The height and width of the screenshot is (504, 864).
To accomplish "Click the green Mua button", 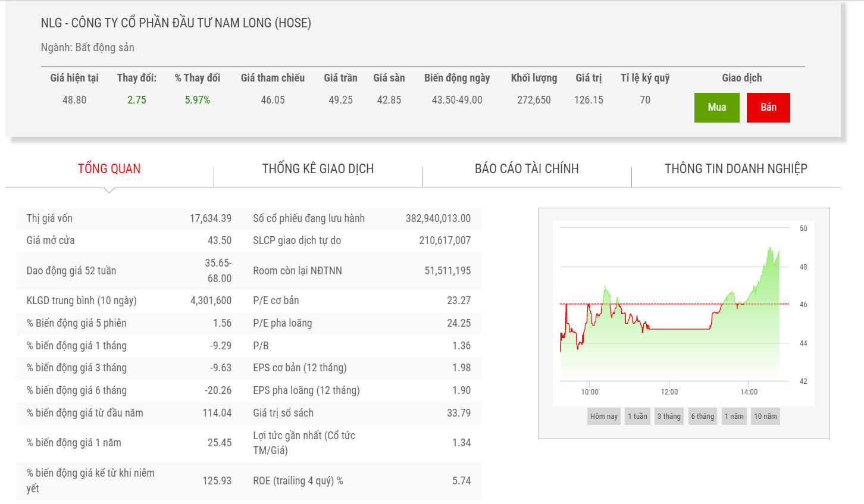I will point(716,108).
